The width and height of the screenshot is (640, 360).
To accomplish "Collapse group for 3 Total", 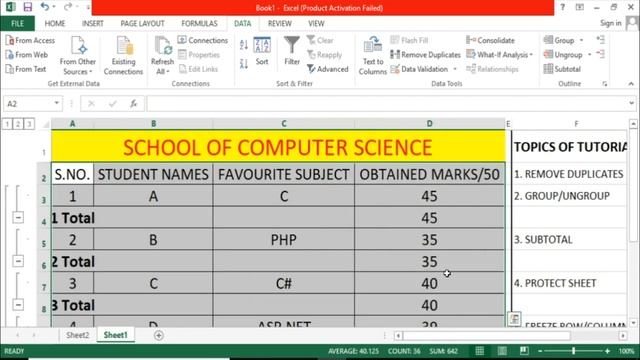I will point(18,305).
